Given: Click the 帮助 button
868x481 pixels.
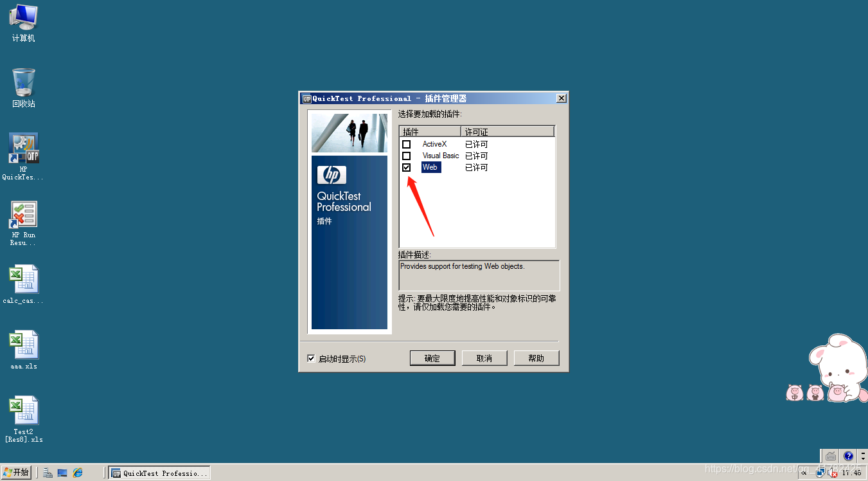Looking at the screenshot, I should click(x=536, y=358).
